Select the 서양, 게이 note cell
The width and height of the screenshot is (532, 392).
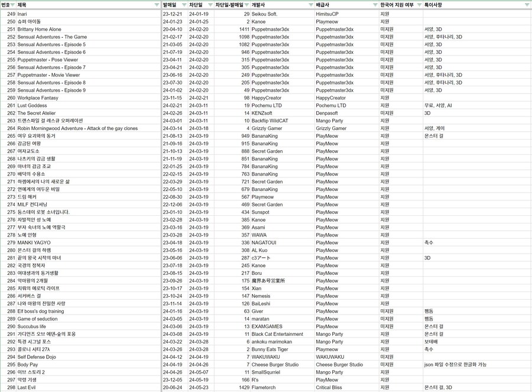tap(477, 128)
